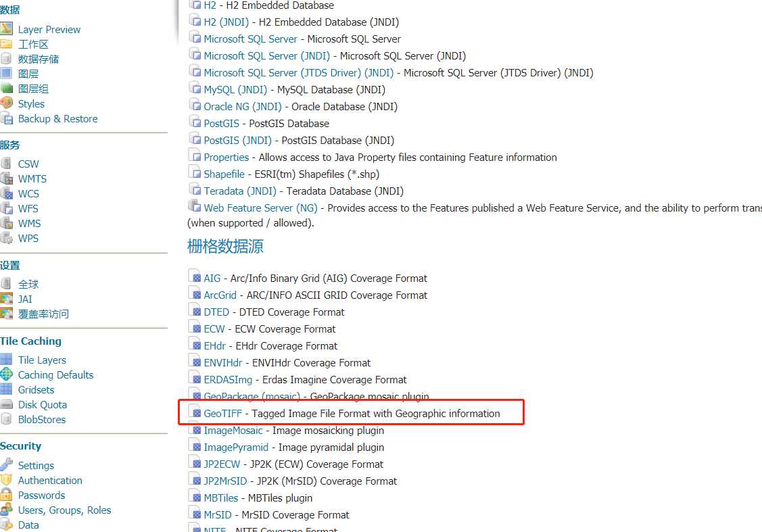The height and width of the screenshot is (532, 762).
Task: Click the 全球 settings icon
Action: click(x=6, y=283)
